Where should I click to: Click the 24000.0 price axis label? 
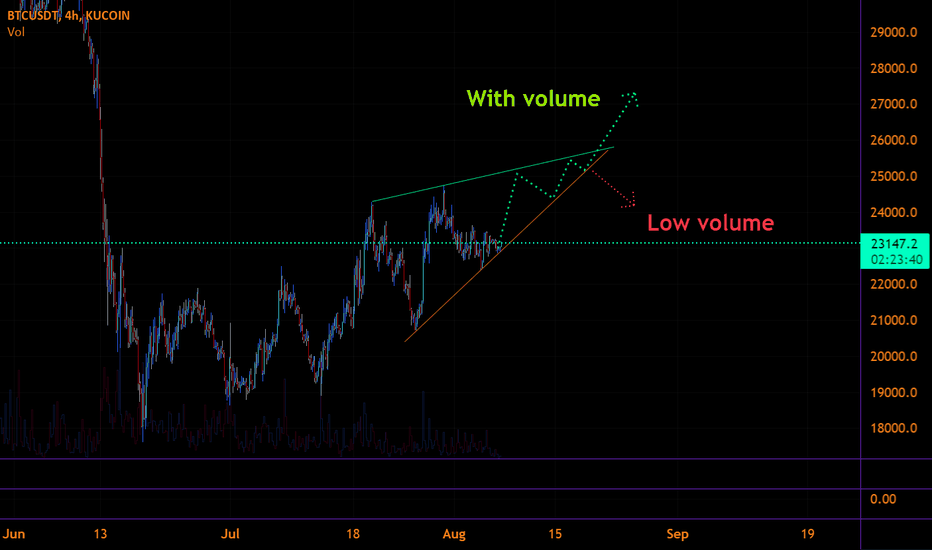(x=893, y=212)
